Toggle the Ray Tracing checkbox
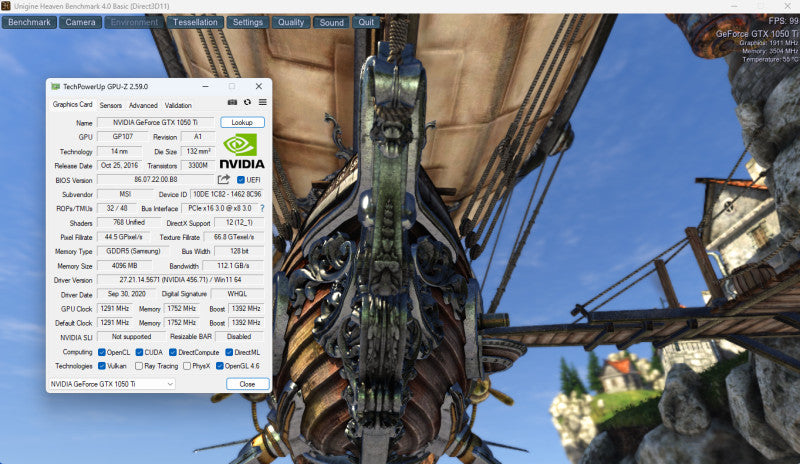Screen dimensions: 800x464 (139, 366)
